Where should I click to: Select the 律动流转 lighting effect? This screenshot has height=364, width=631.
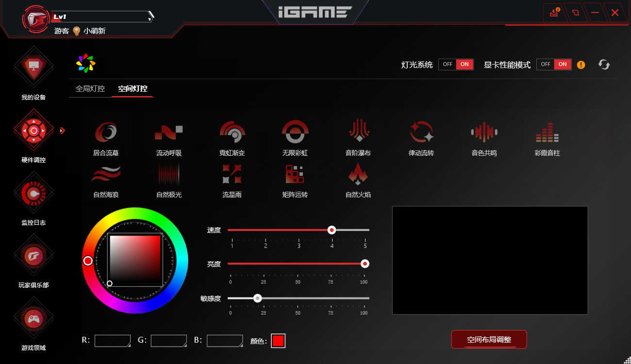[421, 137]
